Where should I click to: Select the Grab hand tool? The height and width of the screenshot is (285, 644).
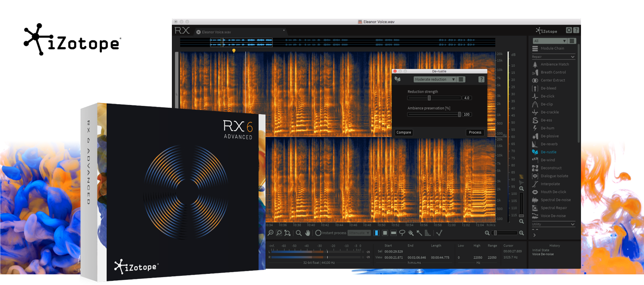point(307,233)
